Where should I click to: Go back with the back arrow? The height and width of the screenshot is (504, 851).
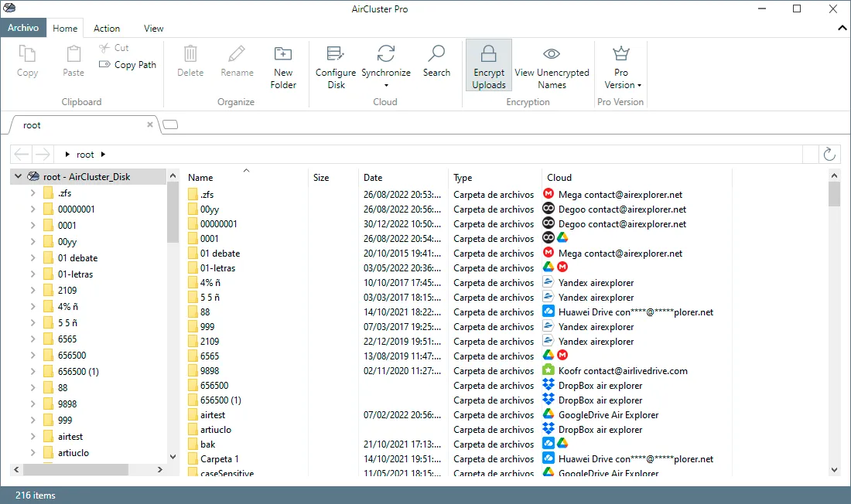tap(21, 155)
